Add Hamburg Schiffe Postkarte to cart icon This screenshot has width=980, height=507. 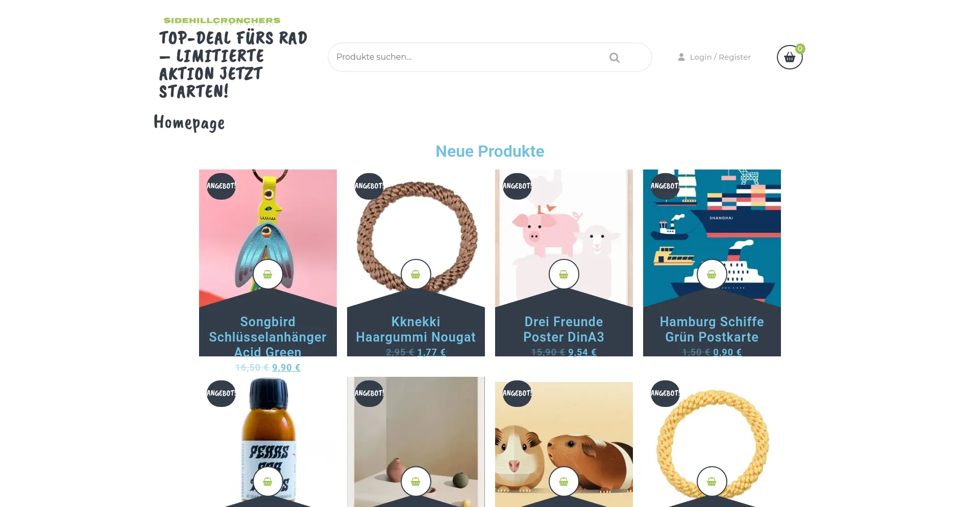point(712,274)
